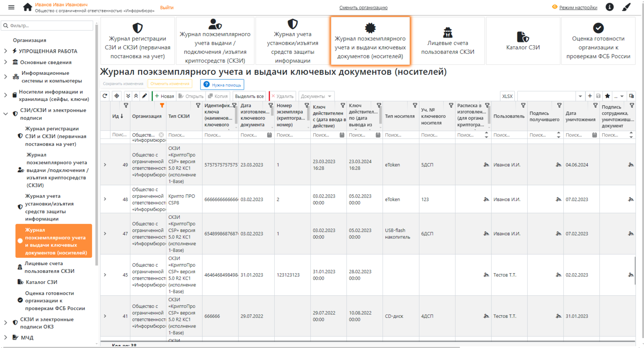Expand Информационные системы и компьютеры section
This screenshot has height=348, width=644.
tap(6, 77)
